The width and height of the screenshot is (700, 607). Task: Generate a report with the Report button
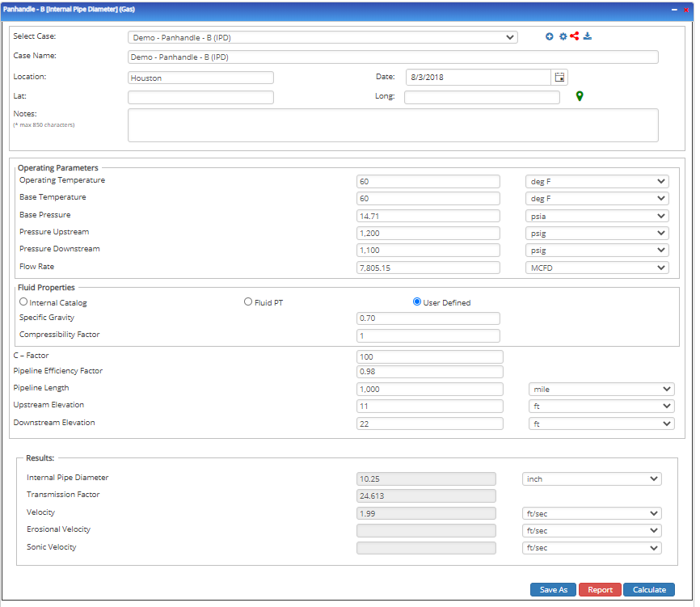point(600,589)
